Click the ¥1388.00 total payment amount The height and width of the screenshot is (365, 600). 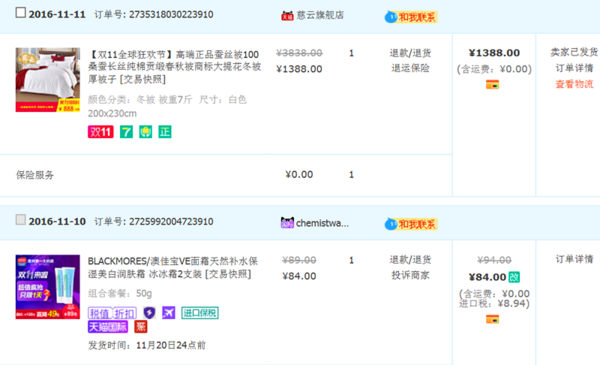(x=494, y=53)
